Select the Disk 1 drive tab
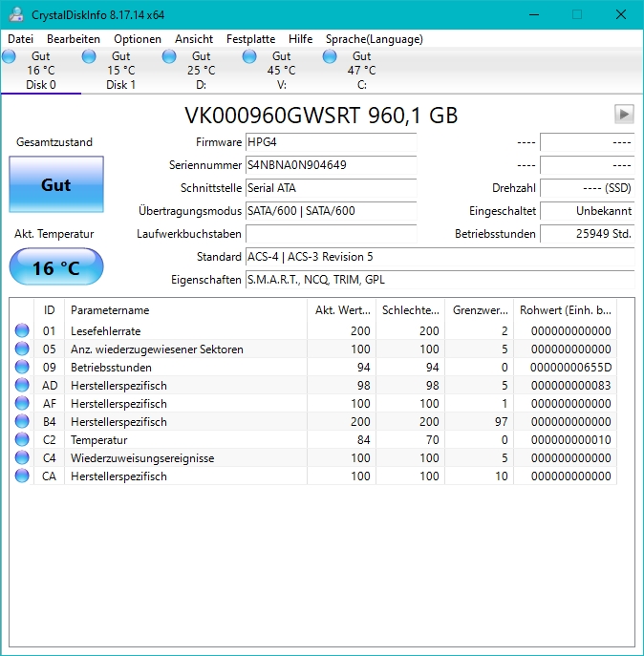The image size is (644, 656). point(121,71)
